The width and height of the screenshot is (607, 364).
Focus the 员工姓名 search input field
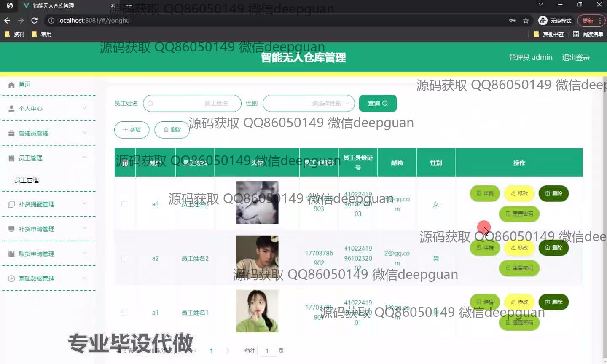192,104
